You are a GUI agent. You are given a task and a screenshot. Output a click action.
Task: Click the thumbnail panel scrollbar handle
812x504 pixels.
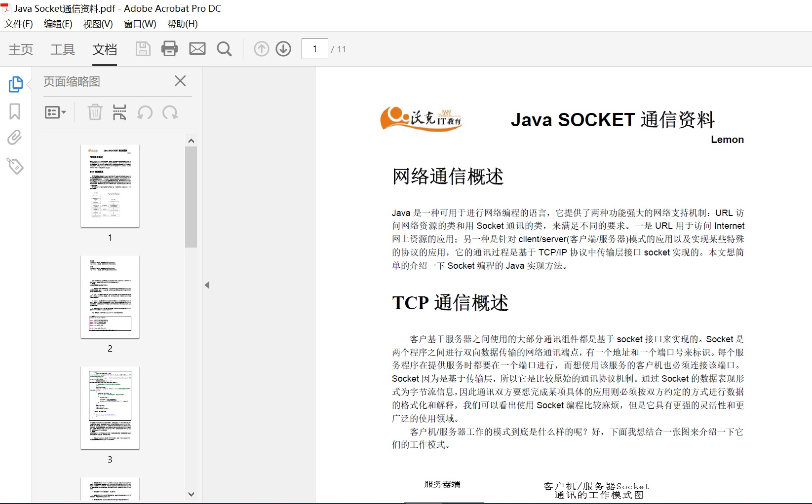click(191, 197)
